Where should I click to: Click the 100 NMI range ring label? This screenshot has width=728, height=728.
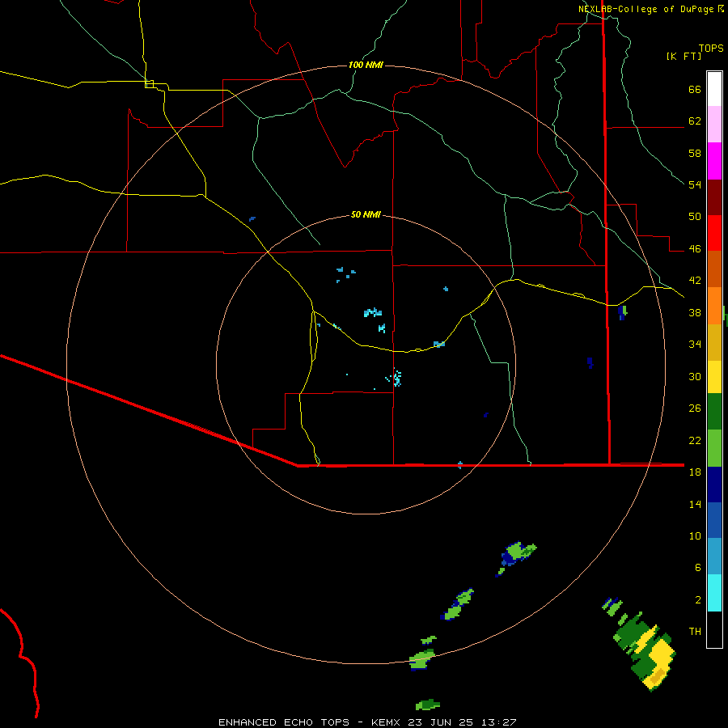click(x=366, y=65)
